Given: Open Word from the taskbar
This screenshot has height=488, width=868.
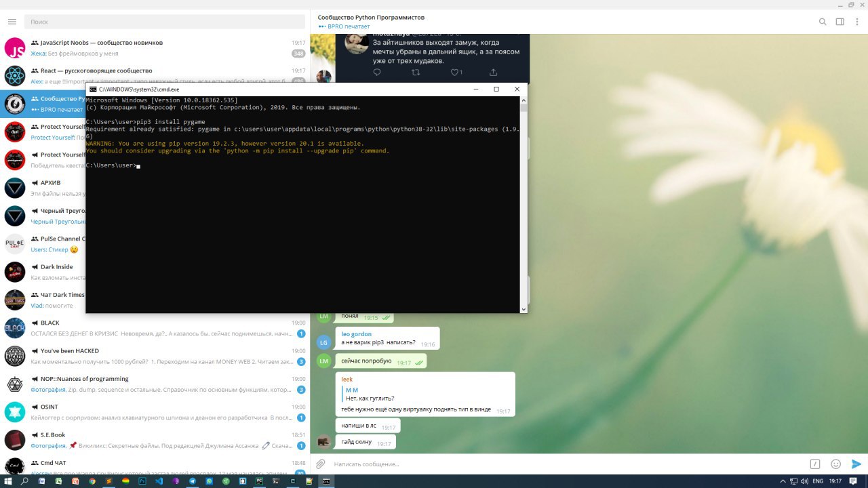Looking at the screenshot, I should coord(41,481).
